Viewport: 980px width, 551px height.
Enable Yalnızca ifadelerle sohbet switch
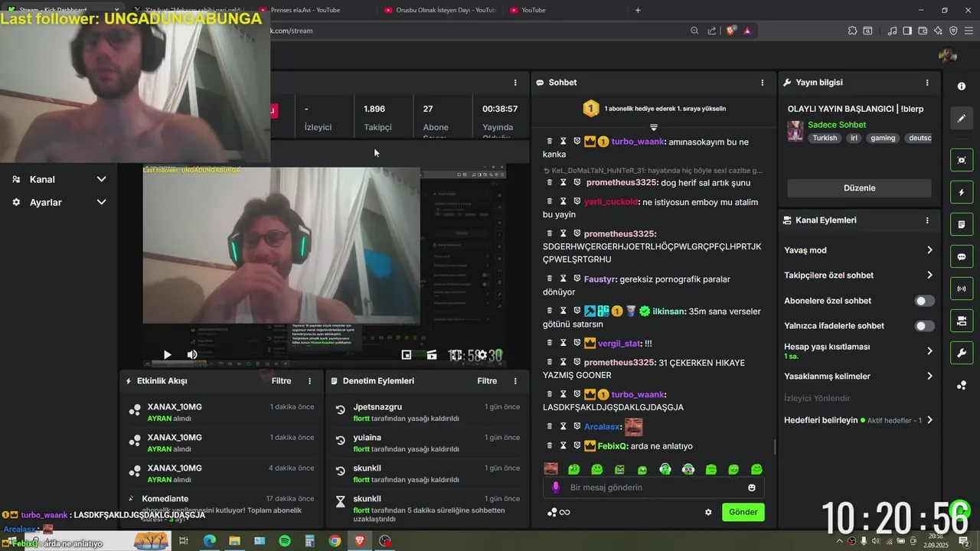click(925, 326)
